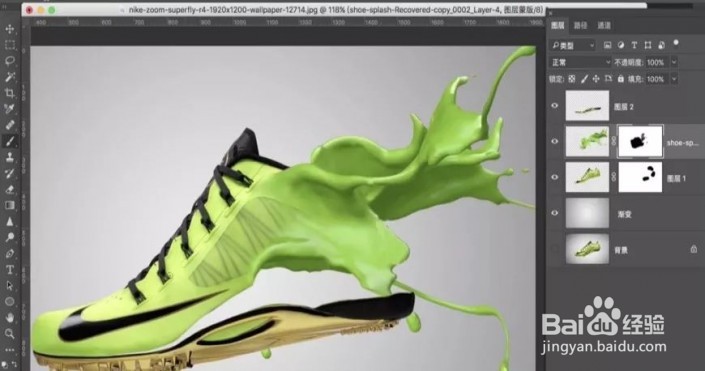
Task: Select the Eyedropper tool
Action: click(9, 109)
